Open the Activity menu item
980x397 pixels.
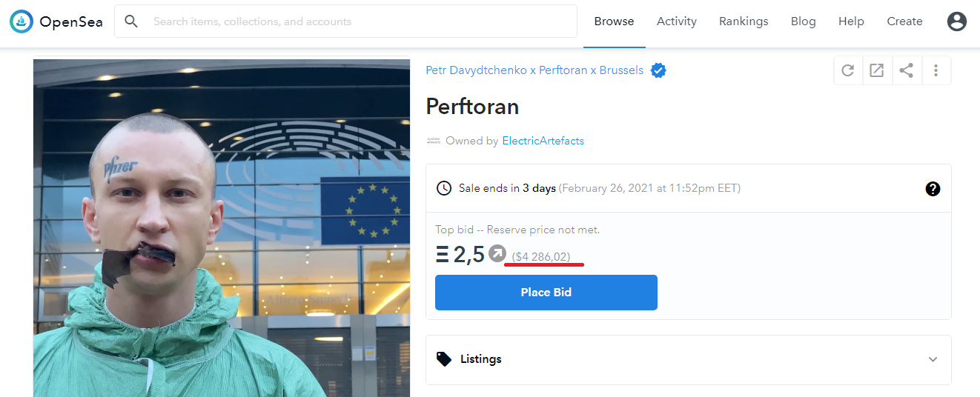click(x=677, y=21)
